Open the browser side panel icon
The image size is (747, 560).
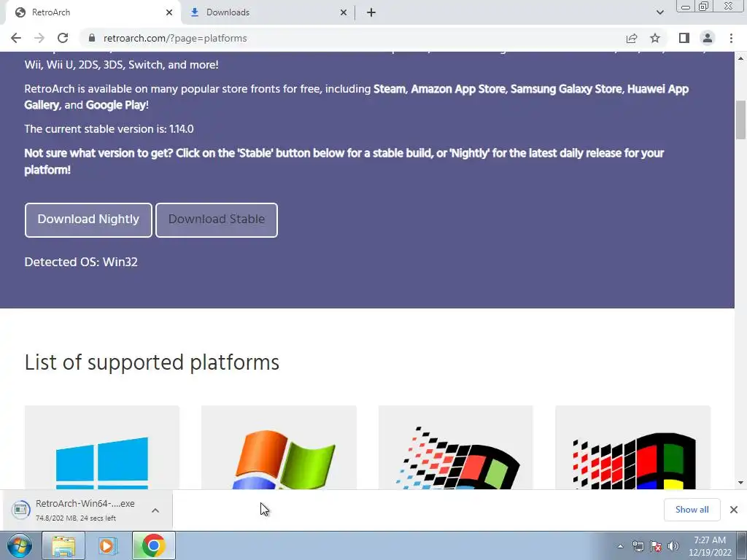click(684, 38)
